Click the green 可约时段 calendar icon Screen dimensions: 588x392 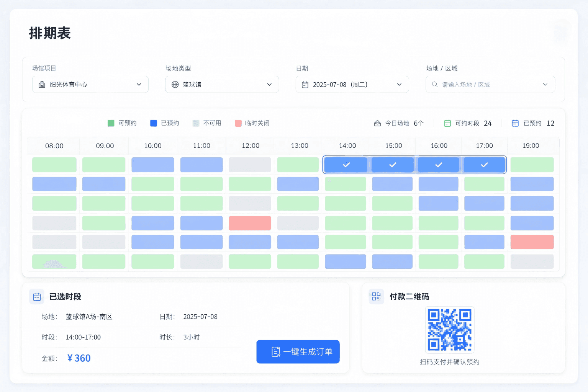point(447,123)
